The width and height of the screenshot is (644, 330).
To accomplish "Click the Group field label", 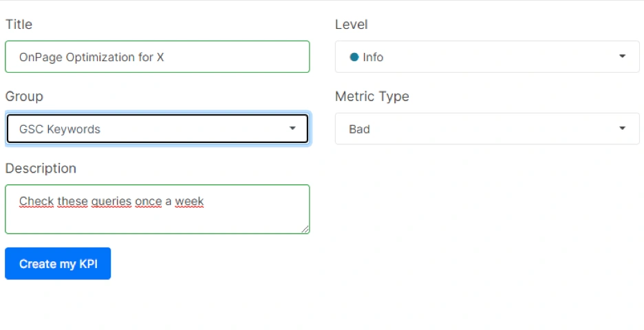I will 24,96.
